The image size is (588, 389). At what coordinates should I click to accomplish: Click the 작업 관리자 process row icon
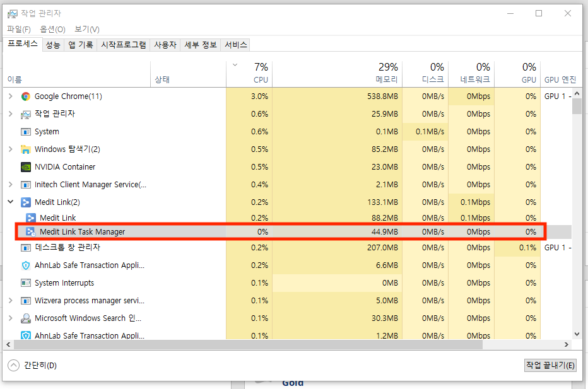point(25,114)
